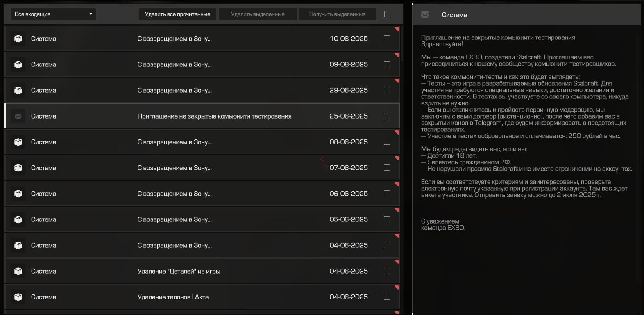Screen dimensions: 644x315
Task: Click the inbox list scrollbar thumb
Action: coord(402,43)
